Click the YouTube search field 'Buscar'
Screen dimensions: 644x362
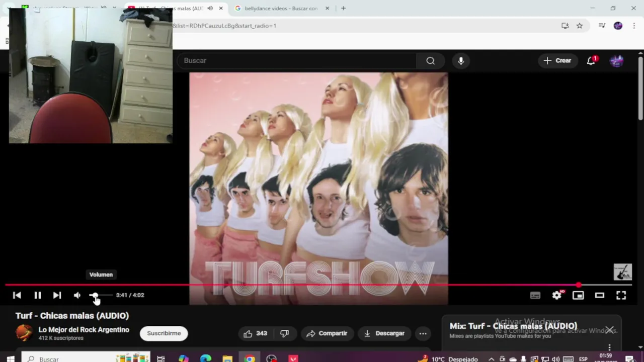(296, 60)
